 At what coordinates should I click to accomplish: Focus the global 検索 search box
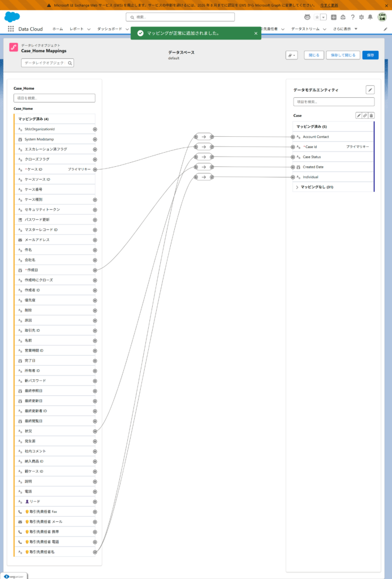180,17
